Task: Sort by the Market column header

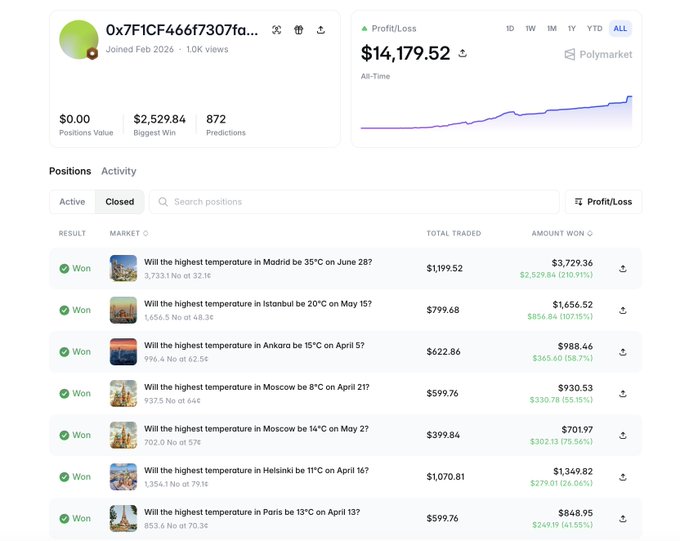Action: coord(129,233)
